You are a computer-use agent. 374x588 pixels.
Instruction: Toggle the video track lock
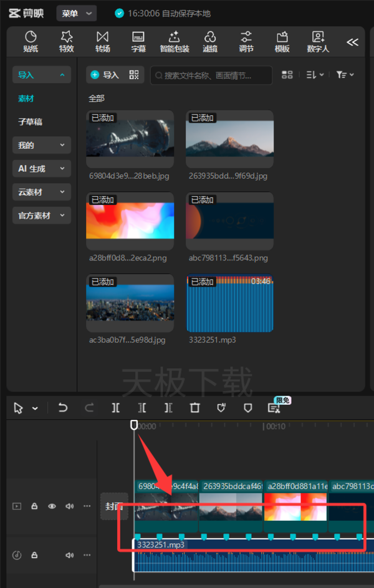click(x=34, y=506)
